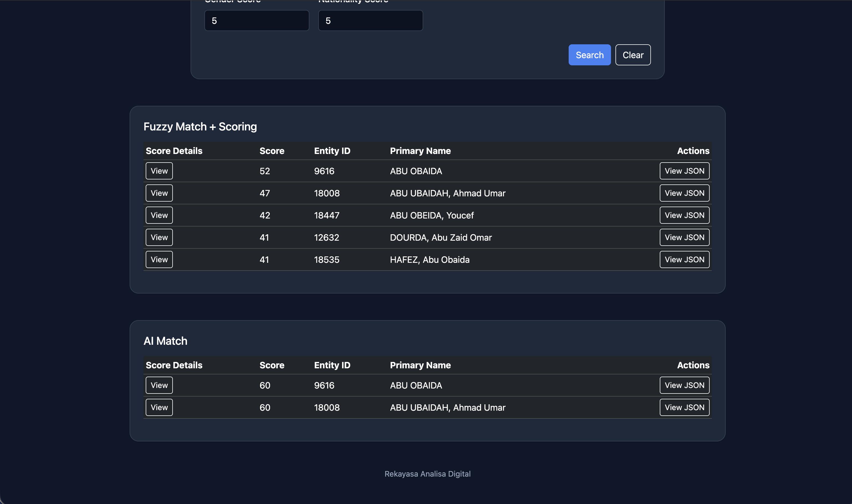852x504 pixels.
Task: Click the Clear button
Action: [633, 55]
